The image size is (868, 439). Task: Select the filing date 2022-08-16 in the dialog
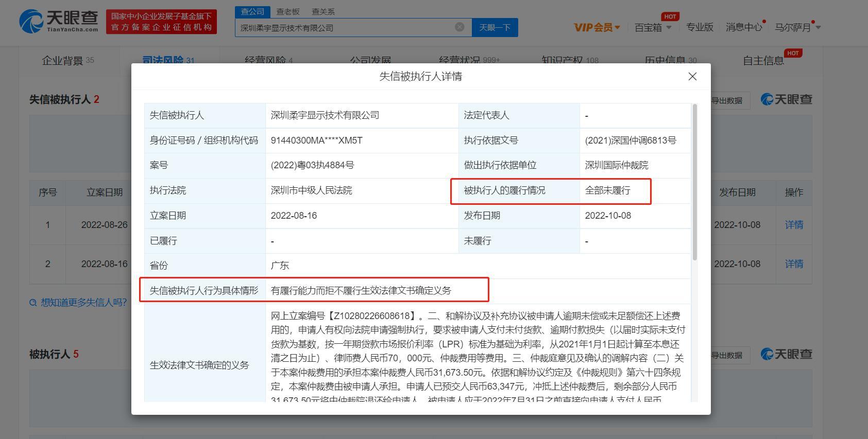294,216
